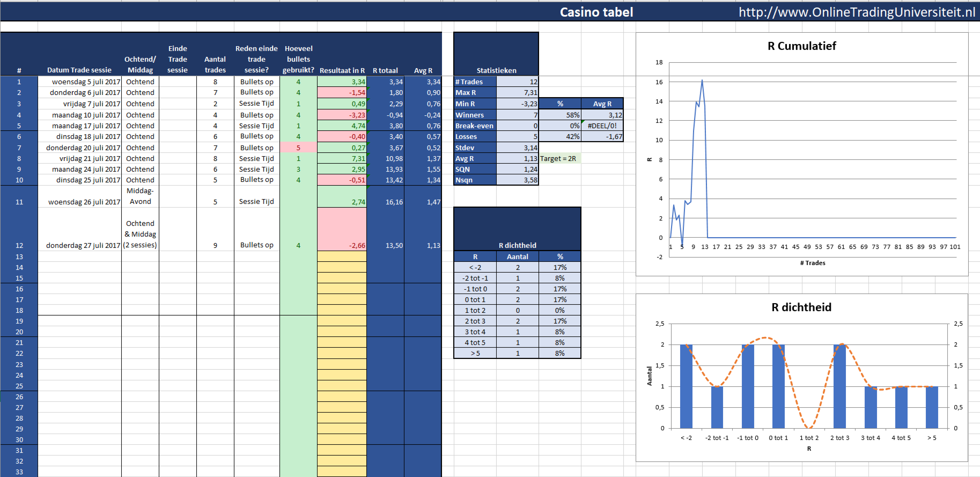Select the 0% cell for 1 tot 2

coord(560,310)
